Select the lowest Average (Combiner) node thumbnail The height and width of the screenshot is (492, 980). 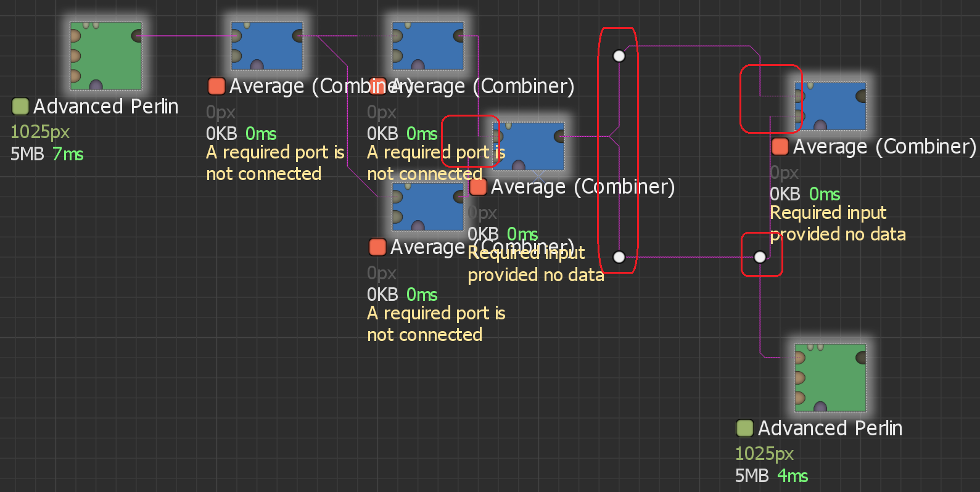pyautogui.click(x=427, y=207)
